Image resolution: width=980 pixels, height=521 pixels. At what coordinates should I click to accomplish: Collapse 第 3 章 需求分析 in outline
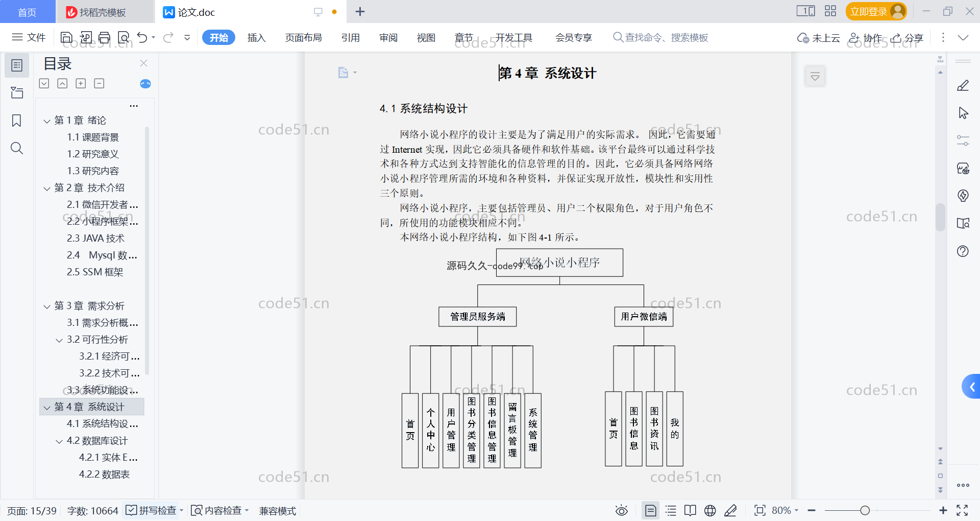[x=47, y=306]
